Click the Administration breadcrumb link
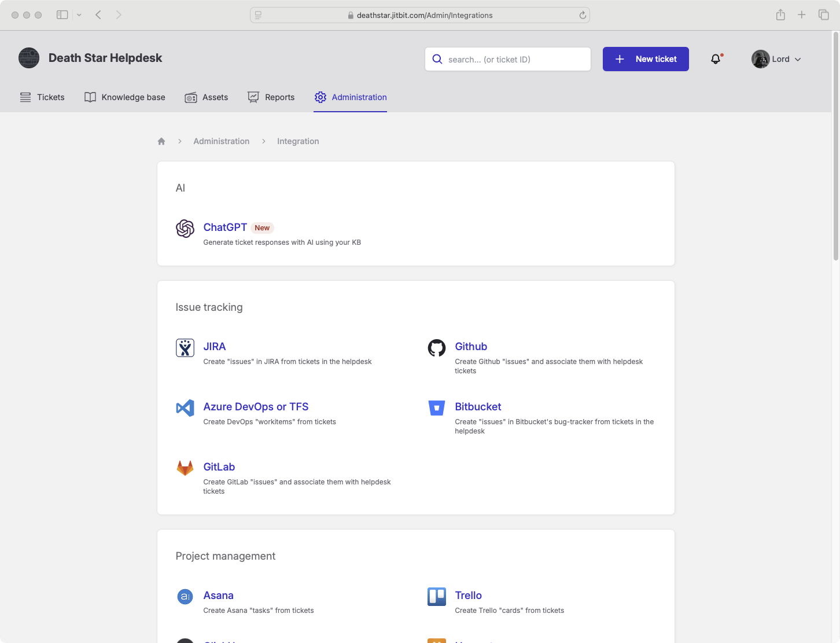Viewport: 840px width, 643px height. 222,141
